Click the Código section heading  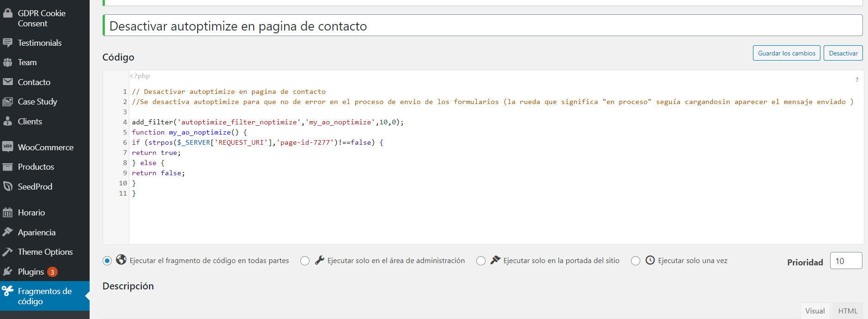tap(118, 57)
